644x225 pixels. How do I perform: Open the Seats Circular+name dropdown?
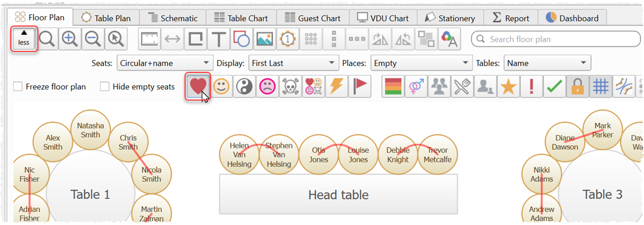[165, 63]
